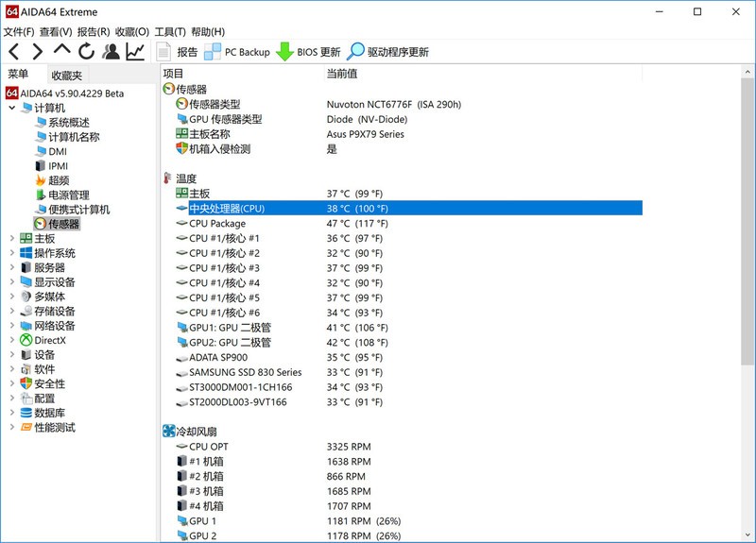Expand the 显示设备 tree node

coord(12,281)
